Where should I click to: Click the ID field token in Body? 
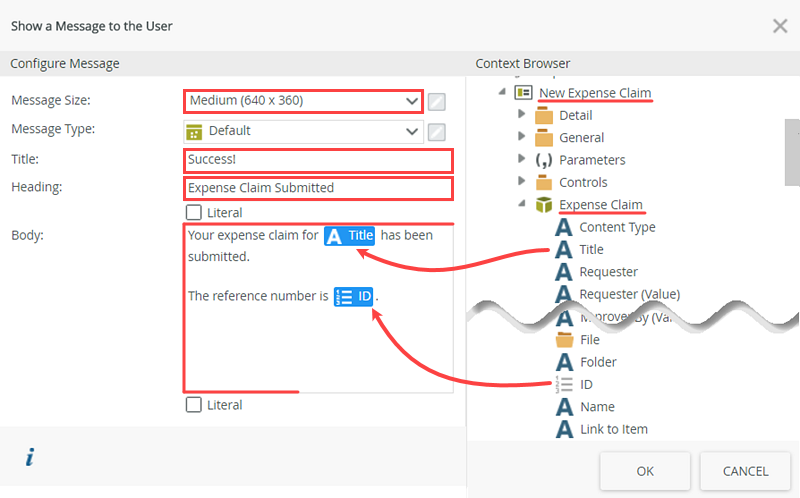(354, 296)
